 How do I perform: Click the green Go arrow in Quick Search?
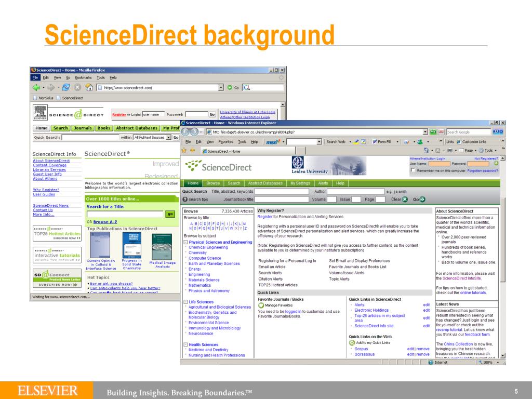(422, 199)
